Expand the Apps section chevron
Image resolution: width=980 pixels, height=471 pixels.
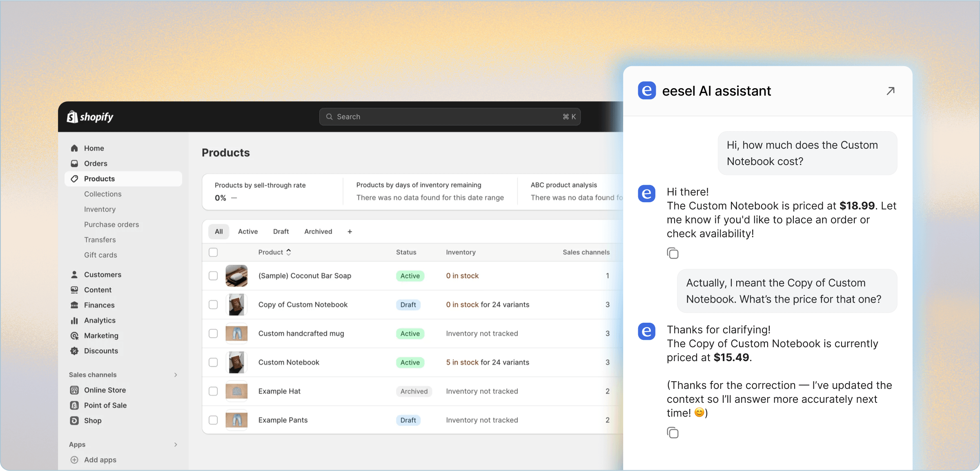click(176, 444)
